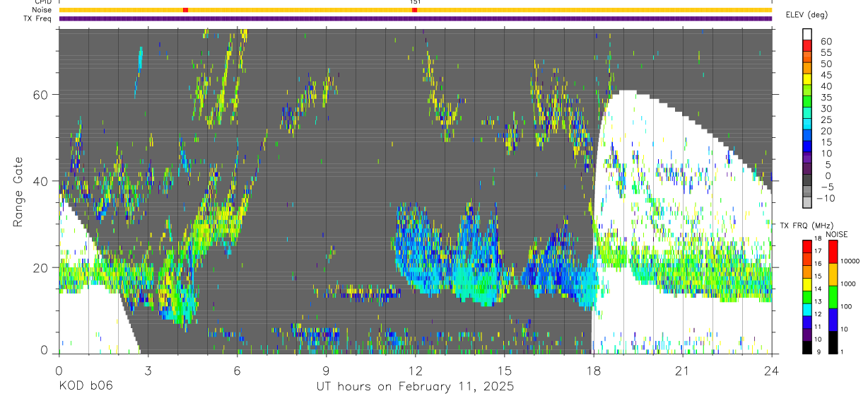Click the purple TX Freq strip
Screen dimensions: 868x401
point(415,18)
